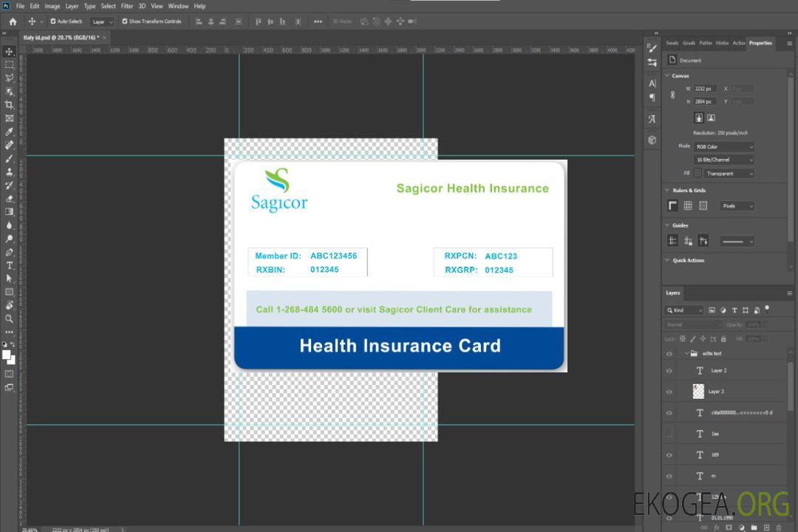798x532 pixels.
Task: Select the Path Selection tool
Action: 9,279
